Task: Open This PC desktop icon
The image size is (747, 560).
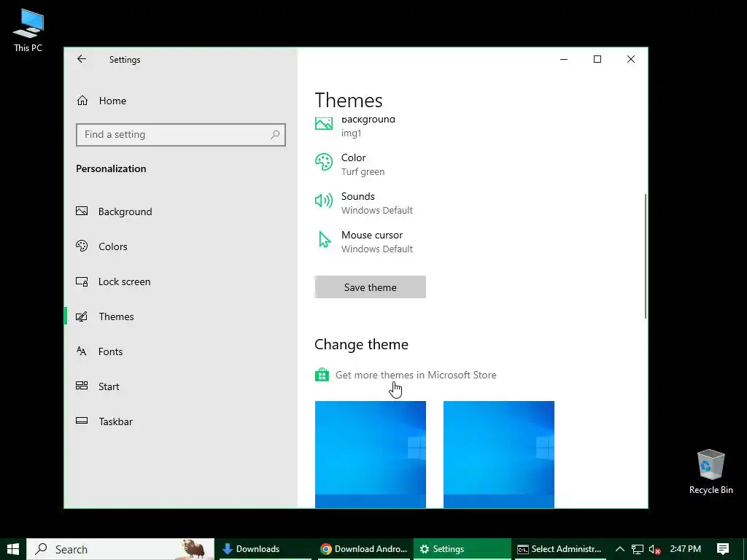Action: 28,30
